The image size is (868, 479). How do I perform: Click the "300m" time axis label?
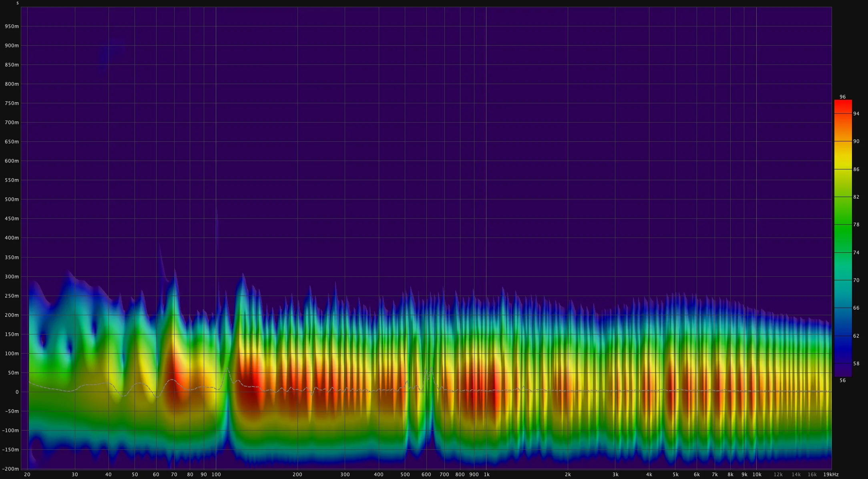point(12,277)
